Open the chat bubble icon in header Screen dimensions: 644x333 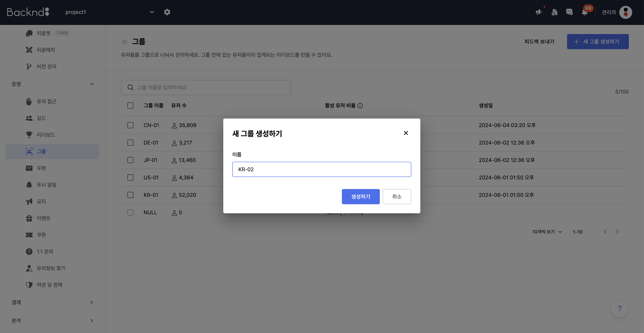pos(569,12)
